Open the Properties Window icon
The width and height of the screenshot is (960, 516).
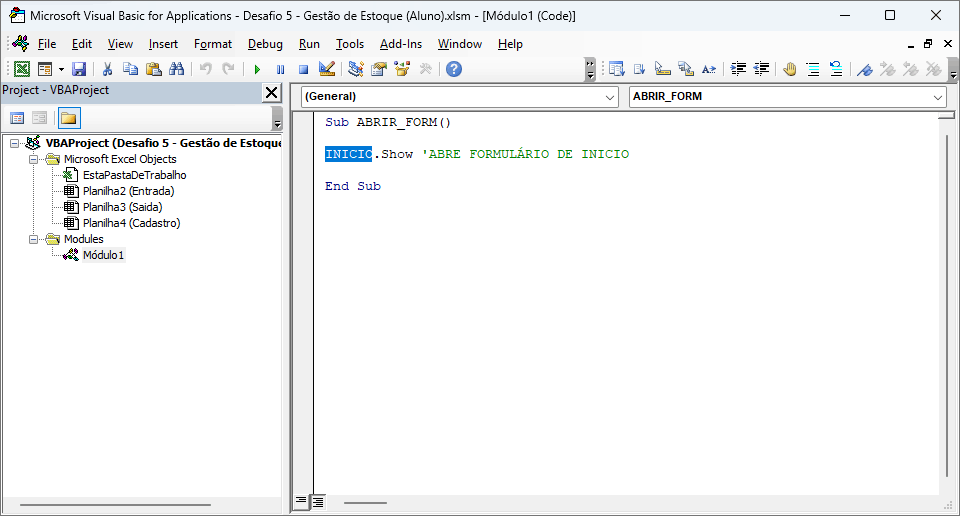click(x=379, y=69)
